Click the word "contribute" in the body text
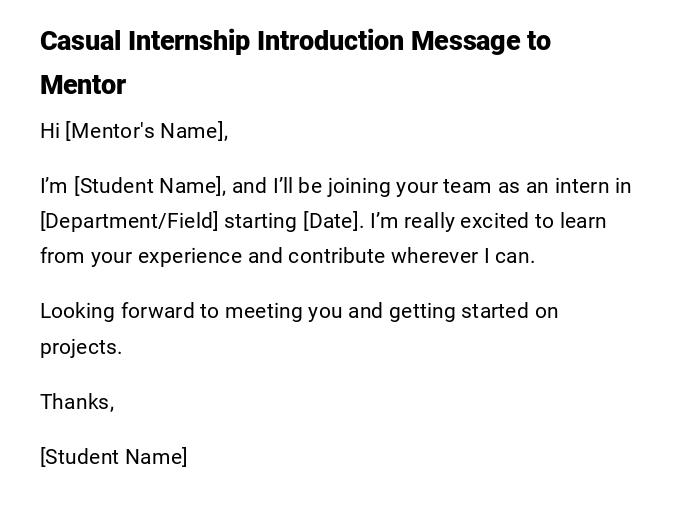Screen dimensions: 700x519 click(x=336, y=256)
